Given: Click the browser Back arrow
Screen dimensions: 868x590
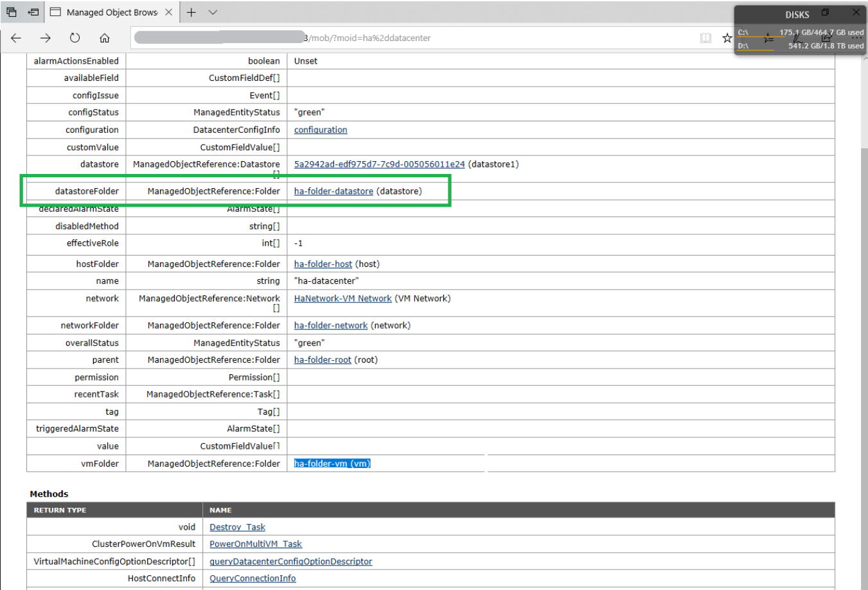Looking at the screenshot, I should pos(16,38).
